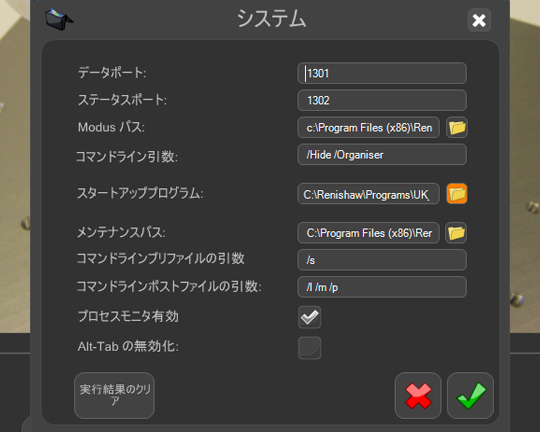Image resolution: width=540 pixels, height=432 pixels.
Task: Click the プリファイルの引数 field containing /s
Action: tap(382, 260)
